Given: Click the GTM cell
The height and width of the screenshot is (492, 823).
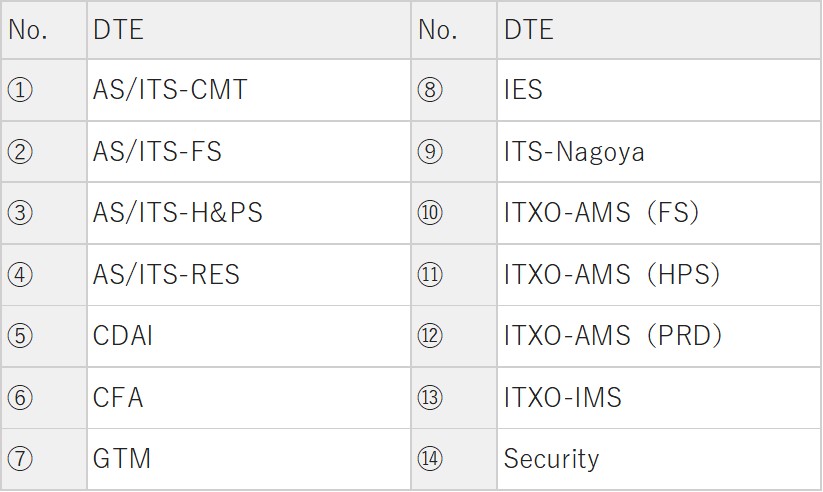Looking at the screenshot, I should tap(122, 459).
